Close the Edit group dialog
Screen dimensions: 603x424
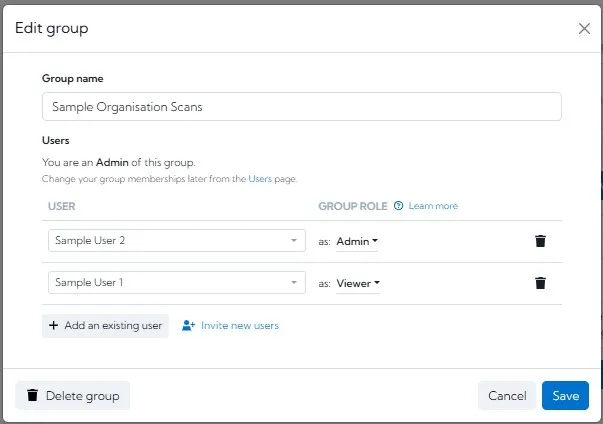coord(584,28)
